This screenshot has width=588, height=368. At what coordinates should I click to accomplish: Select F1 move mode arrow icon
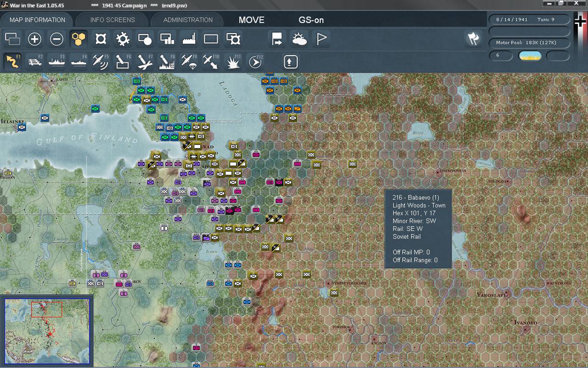click(x=12, y=62)
